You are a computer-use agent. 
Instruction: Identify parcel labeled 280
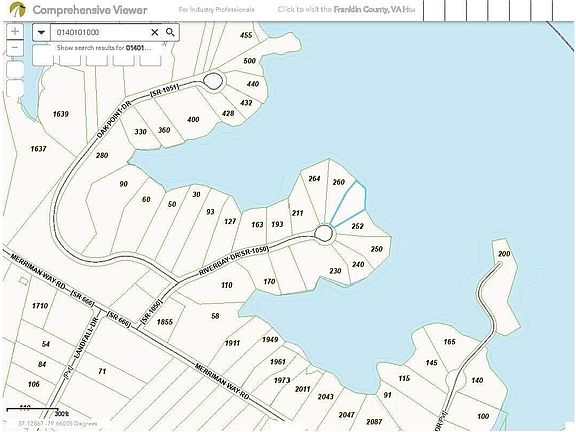[102, 155]
